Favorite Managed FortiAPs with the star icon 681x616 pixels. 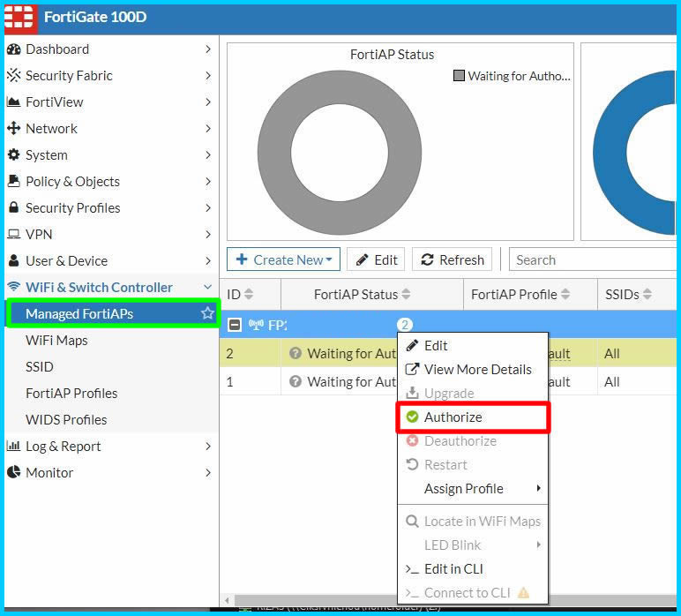point(207,312)
